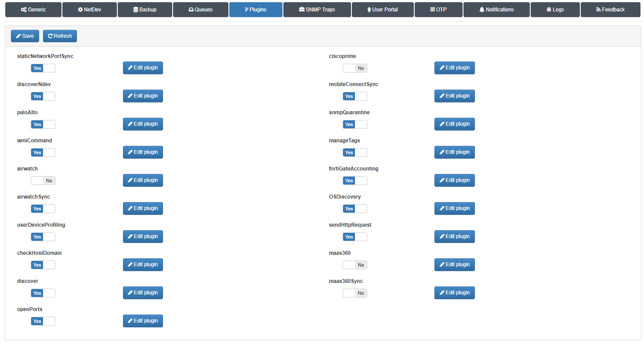644x344 pixels.
Task: Click the Save button
Action: point(25,36)
